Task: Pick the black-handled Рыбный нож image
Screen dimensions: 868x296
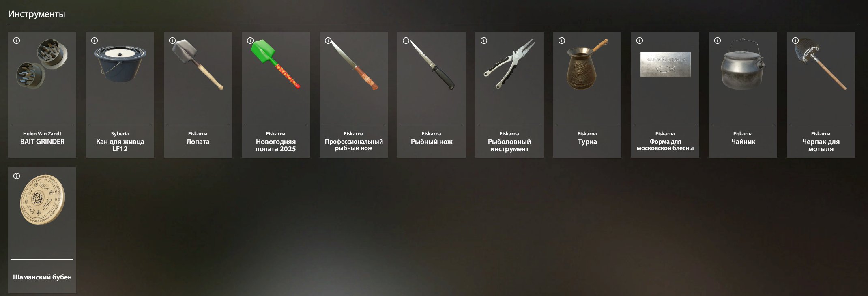Action: (x=432, y=64)
